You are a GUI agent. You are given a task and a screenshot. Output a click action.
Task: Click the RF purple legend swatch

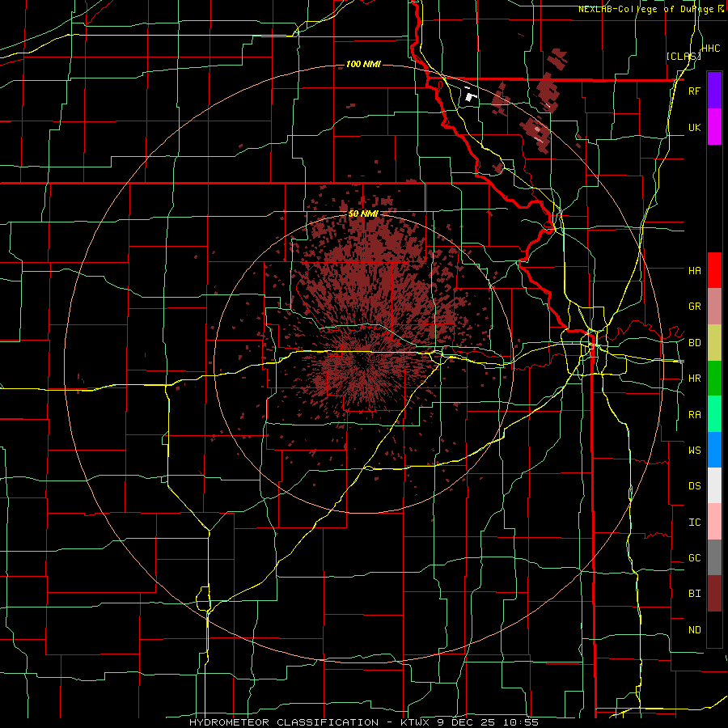[714, 91]
